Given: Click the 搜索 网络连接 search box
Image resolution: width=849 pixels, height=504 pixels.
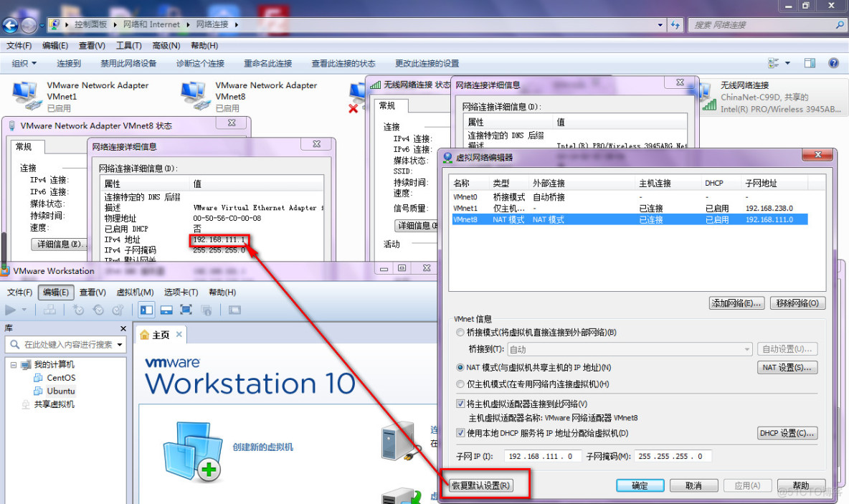Looking at the screenshot, I should pos(766,25).
